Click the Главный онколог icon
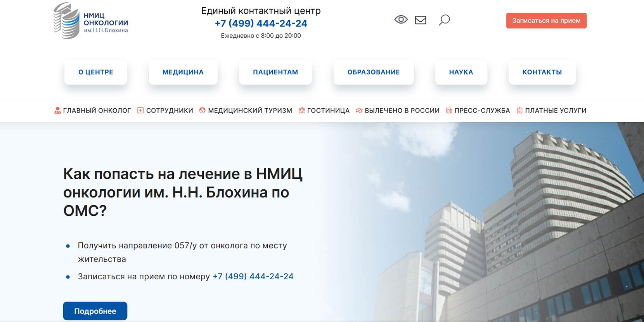The width and height of the screenshot is (644, 322). tap(57, 111)
